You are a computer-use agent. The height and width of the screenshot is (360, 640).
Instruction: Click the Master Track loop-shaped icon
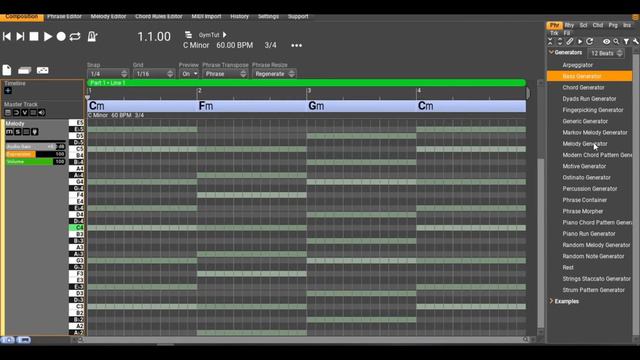point(16,113)
